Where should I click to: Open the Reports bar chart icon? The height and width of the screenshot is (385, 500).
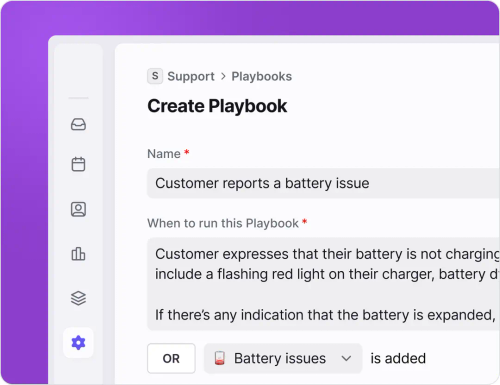point(78,254)
